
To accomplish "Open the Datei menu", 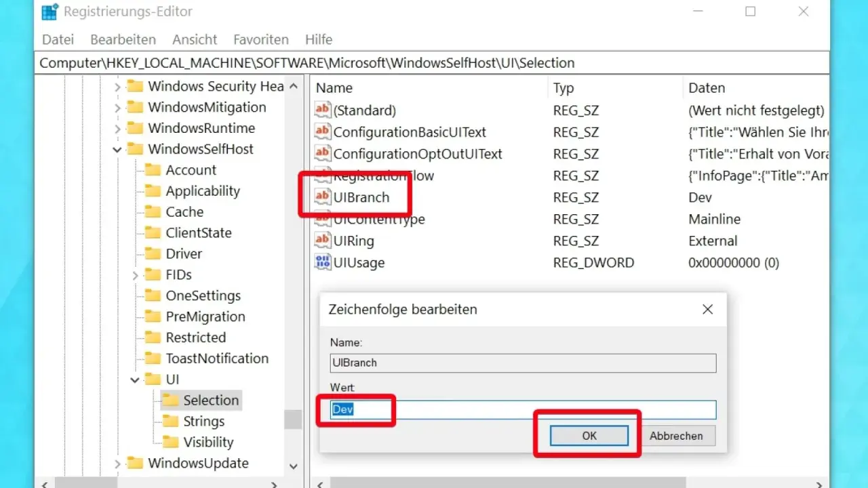I will tap(58, 39).
